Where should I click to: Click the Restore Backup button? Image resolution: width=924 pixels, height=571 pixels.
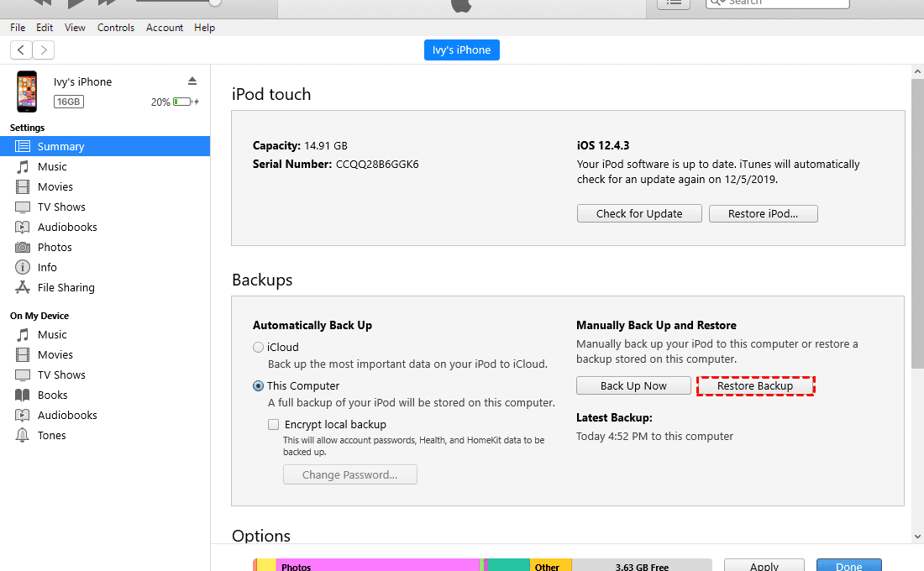(755, 385)
